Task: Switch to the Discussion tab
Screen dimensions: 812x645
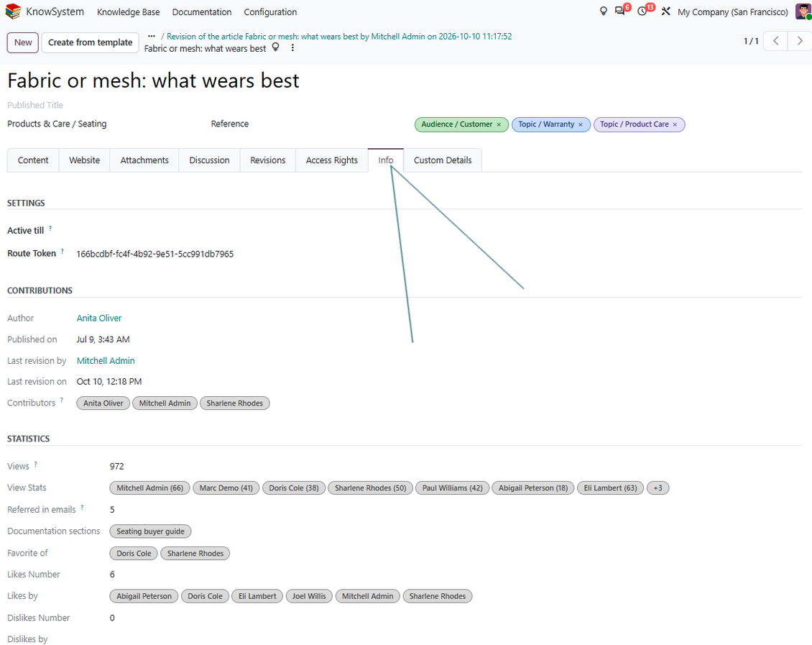Action: click(209, 160)
